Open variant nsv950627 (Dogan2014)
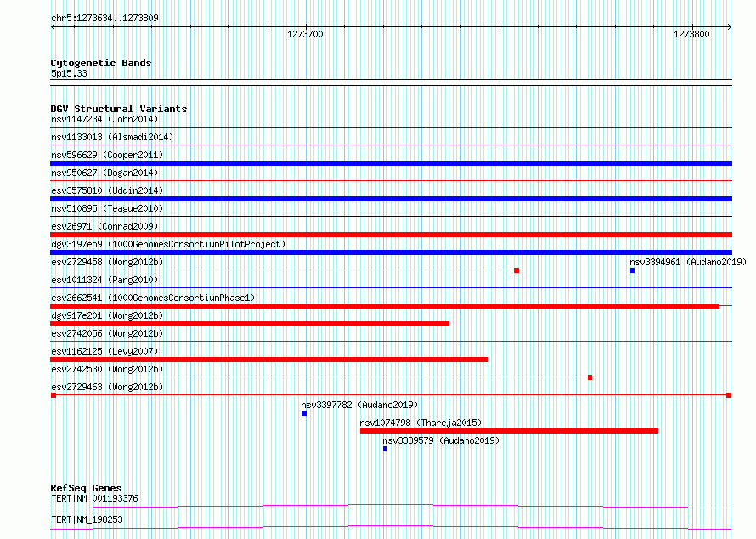Screen dimensions: 756x539 click(x=104, y=173)
